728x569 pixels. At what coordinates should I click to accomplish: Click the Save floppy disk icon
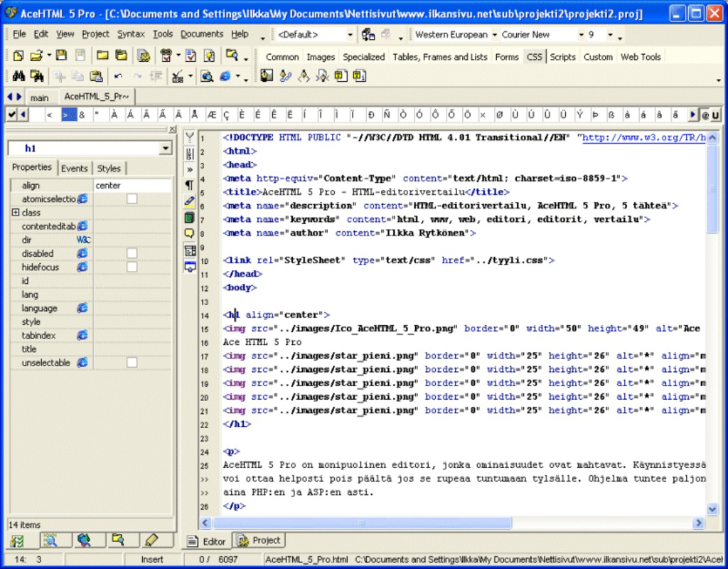tap(61, 55)
